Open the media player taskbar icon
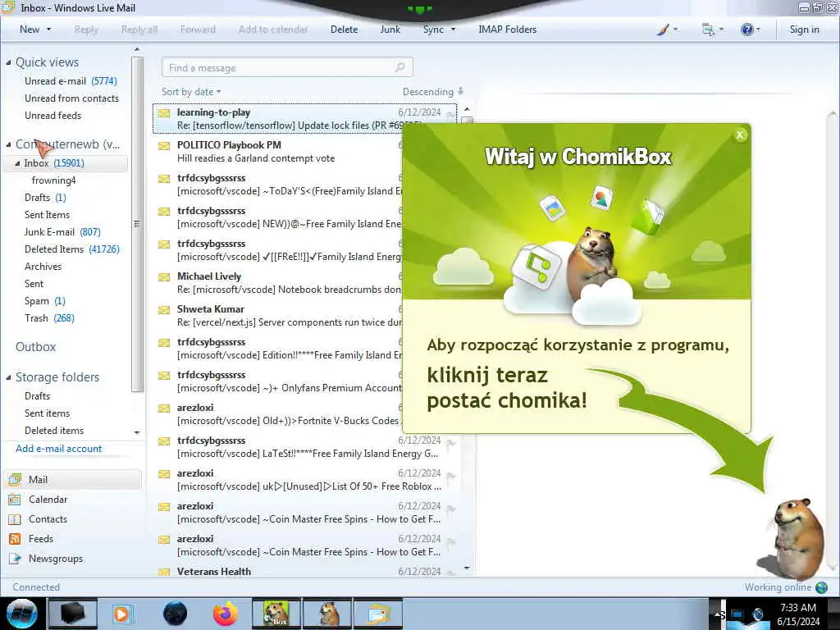The width and height of the screenshot is (840, 630). pos(122,614)
